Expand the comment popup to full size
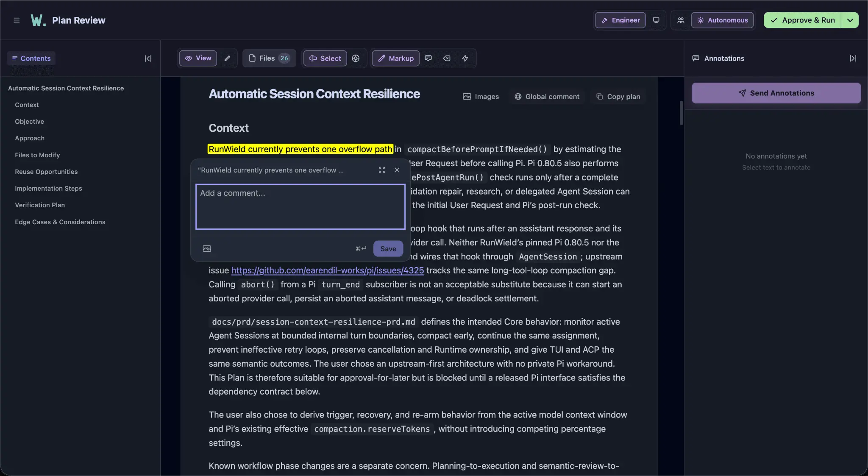This screenshot has width=868, height=476. 382,170
